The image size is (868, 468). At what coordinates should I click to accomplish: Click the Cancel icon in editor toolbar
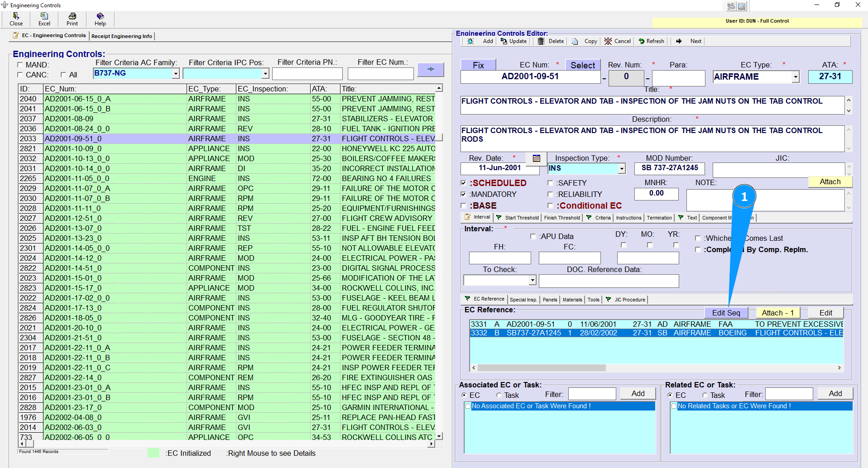click(608, 41)
